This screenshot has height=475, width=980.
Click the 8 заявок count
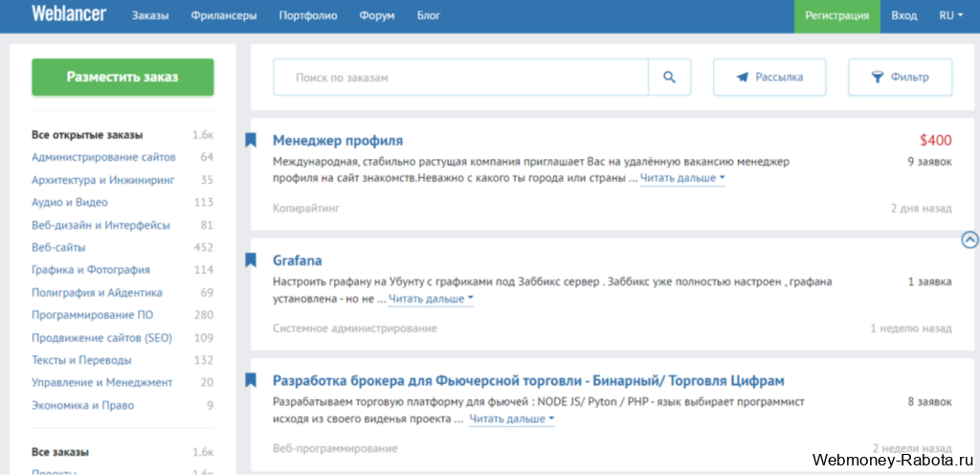(x=930, y=402)
